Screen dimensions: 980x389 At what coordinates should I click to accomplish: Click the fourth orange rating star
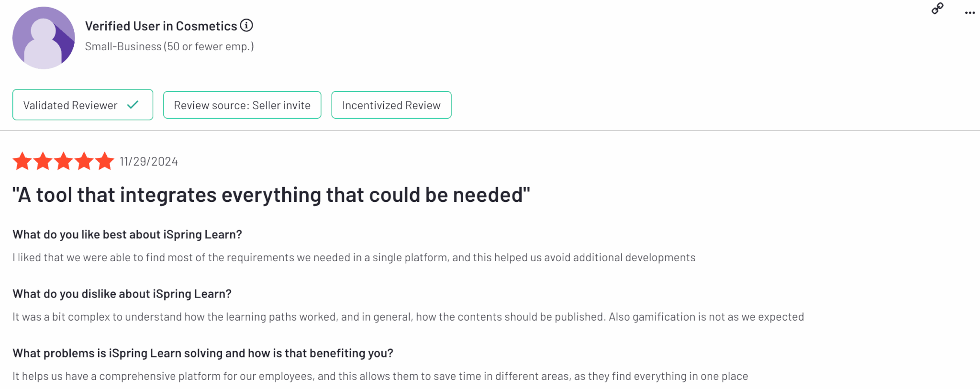pyautogui.click(x=84, y=162)
